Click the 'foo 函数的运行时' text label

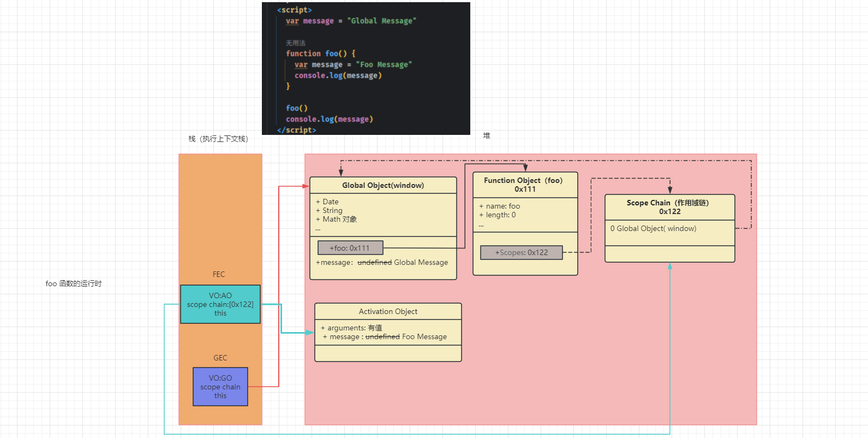coord(74,283)
